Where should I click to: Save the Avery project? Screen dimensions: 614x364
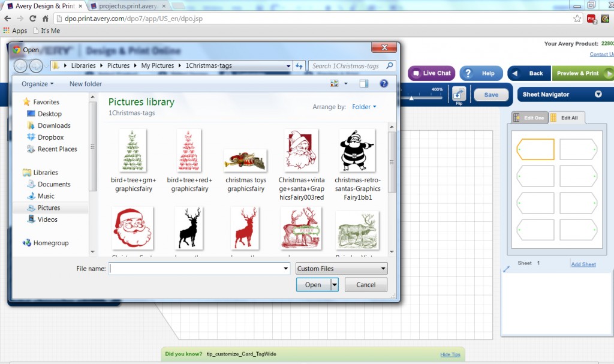491,95
